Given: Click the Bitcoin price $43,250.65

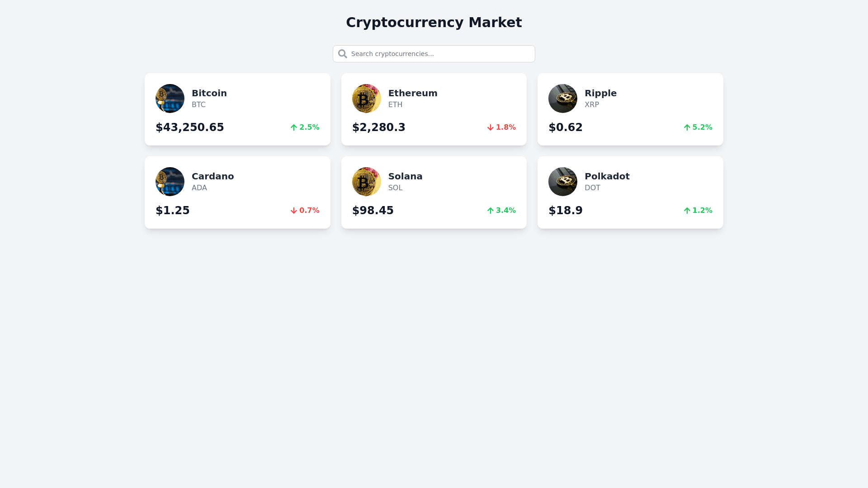Looking at the screenshot, I should (x=190, y=127).
